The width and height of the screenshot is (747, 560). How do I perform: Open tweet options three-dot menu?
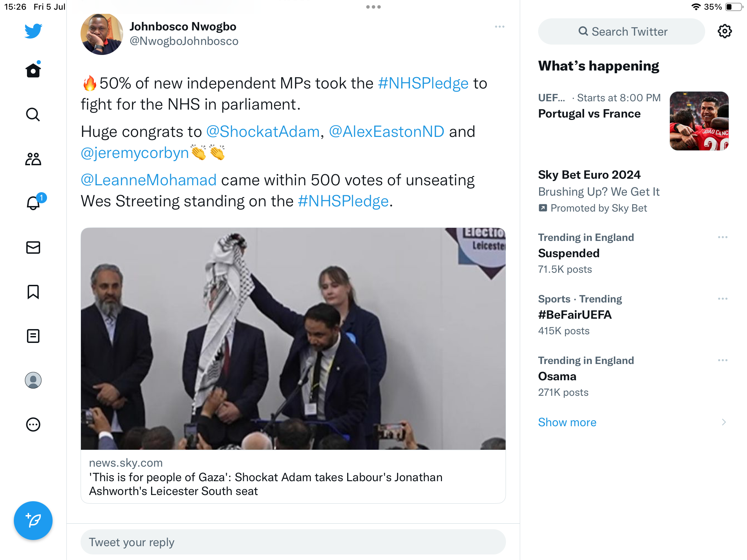point(499,27)
